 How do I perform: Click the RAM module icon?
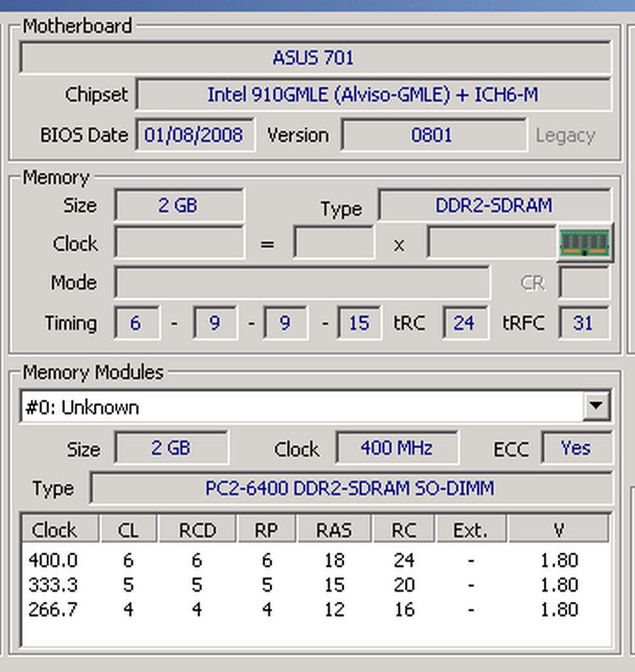(x=584, y=243)
